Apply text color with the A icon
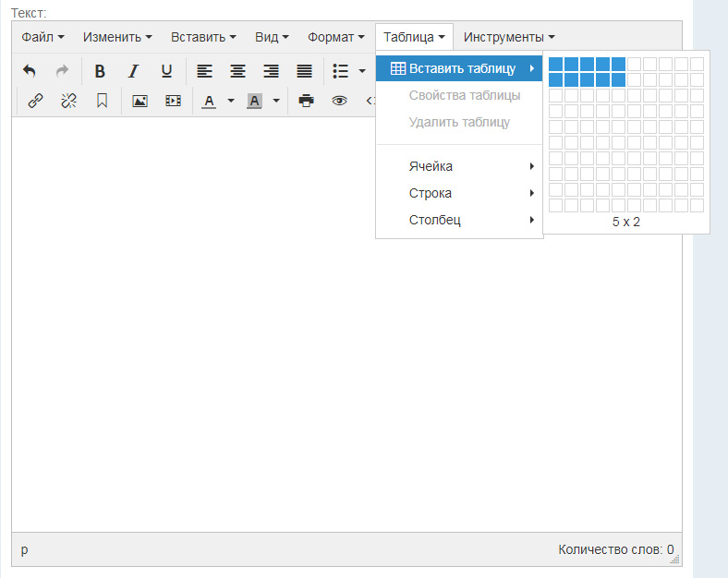The height and width of the screenshot is (578, 728). (x=210, y=102)
